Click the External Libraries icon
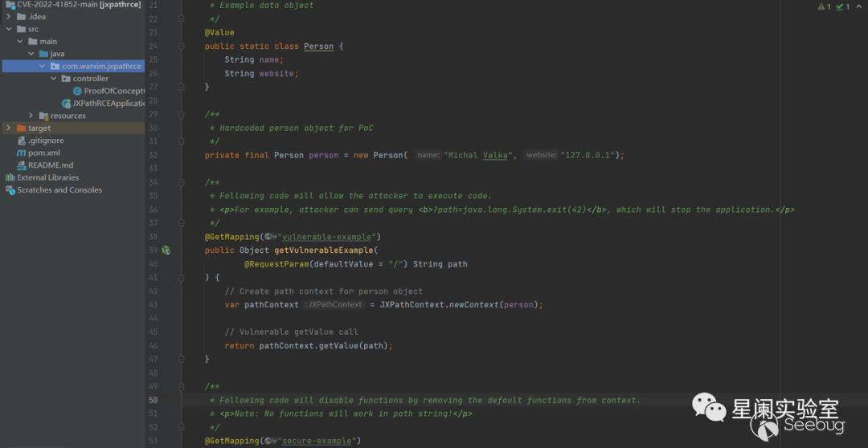868x448 pixels. point(10,177)
